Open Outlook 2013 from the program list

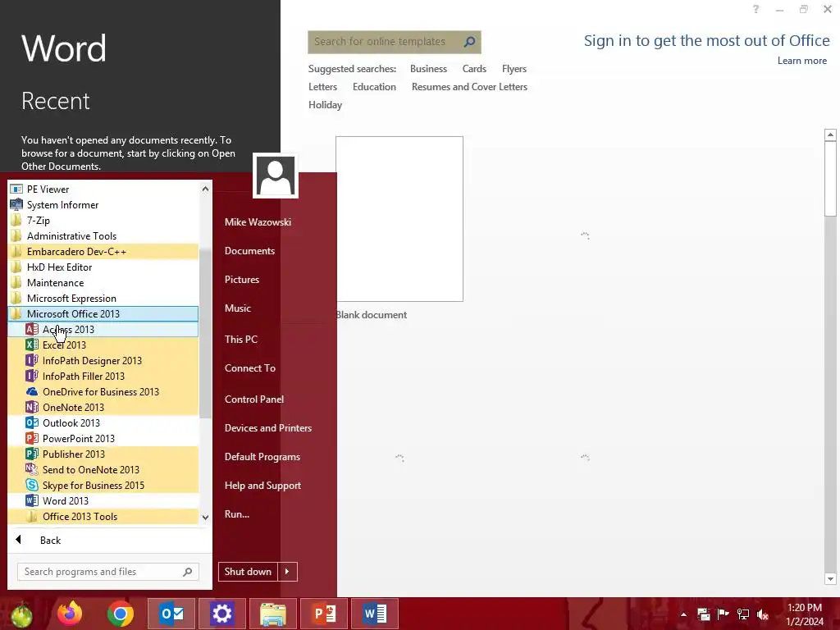(x=103, y=422)
